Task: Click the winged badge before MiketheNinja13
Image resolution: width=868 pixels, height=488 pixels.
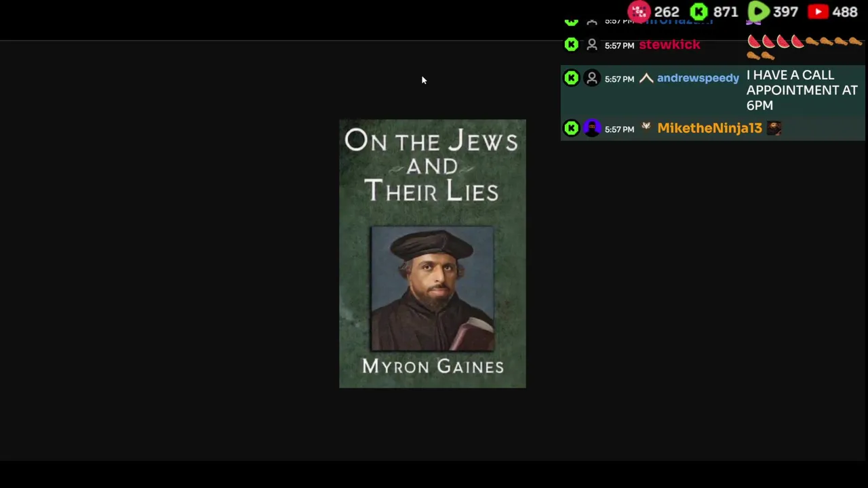Action: (x=646, y=126)
